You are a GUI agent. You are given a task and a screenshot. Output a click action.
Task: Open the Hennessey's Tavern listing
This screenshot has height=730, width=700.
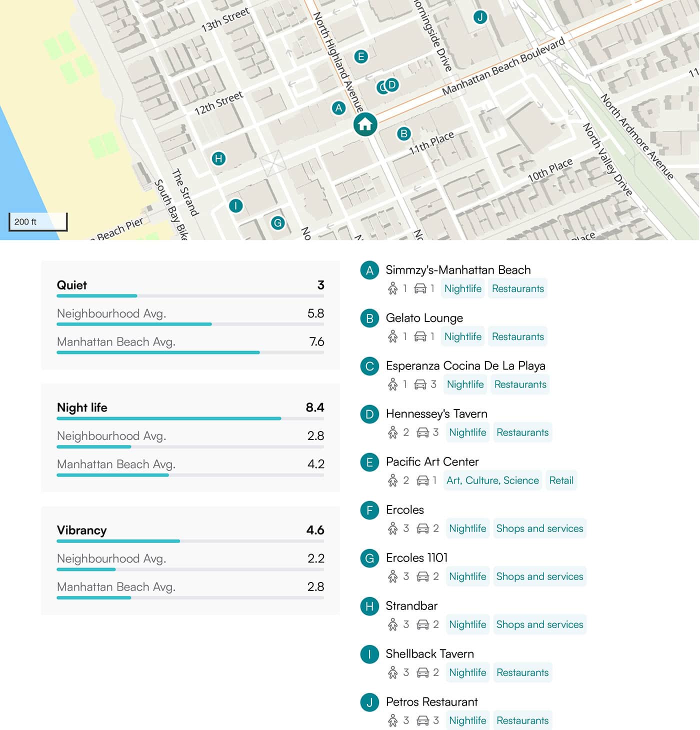point(436,414)
